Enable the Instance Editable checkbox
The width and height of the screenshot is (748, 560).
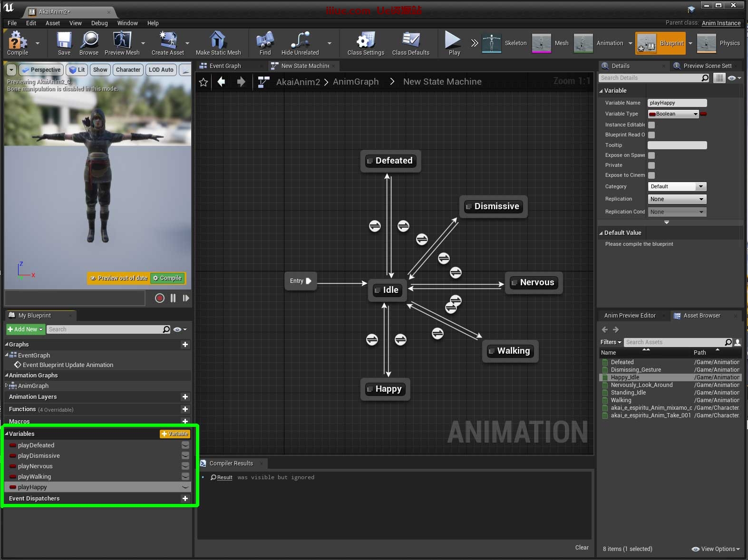651,125
